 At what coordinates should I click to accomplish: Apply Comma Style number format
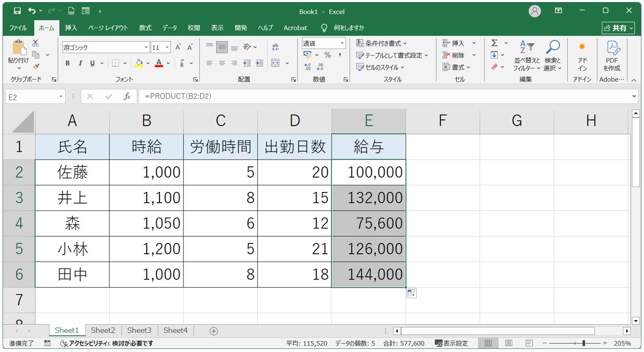click(340, 55)
